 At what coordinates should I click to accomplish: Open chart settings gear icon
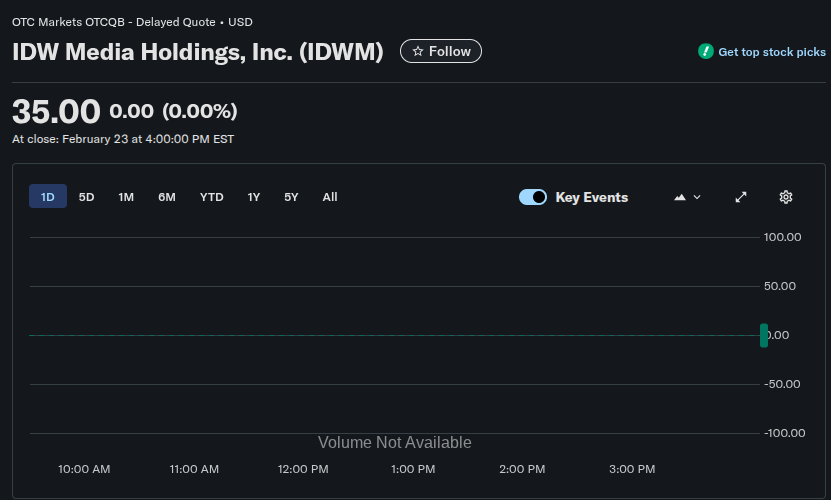pyautogui.click(x=785, y=197)
